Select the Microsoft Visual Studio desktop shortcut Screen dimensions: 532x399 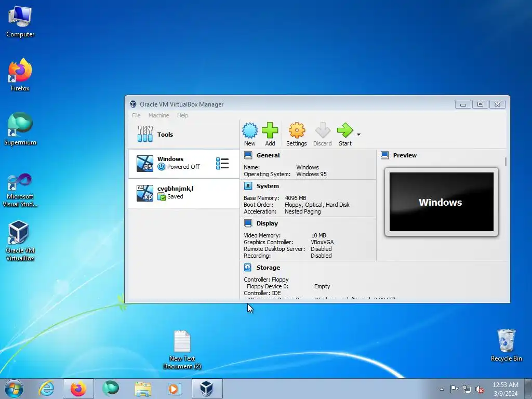point(20,190)
